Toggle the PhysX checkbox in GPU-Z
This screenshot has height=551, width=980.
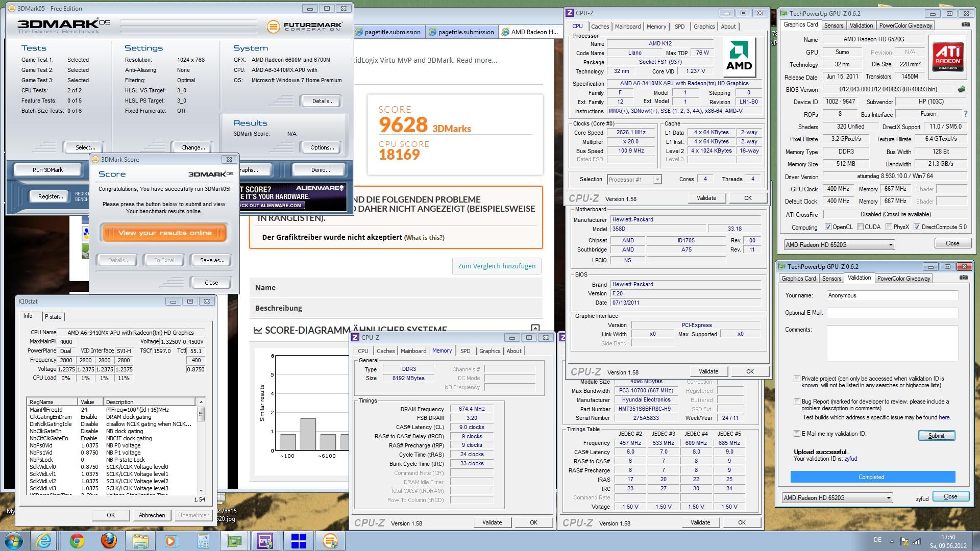click(x=889, y=227)
